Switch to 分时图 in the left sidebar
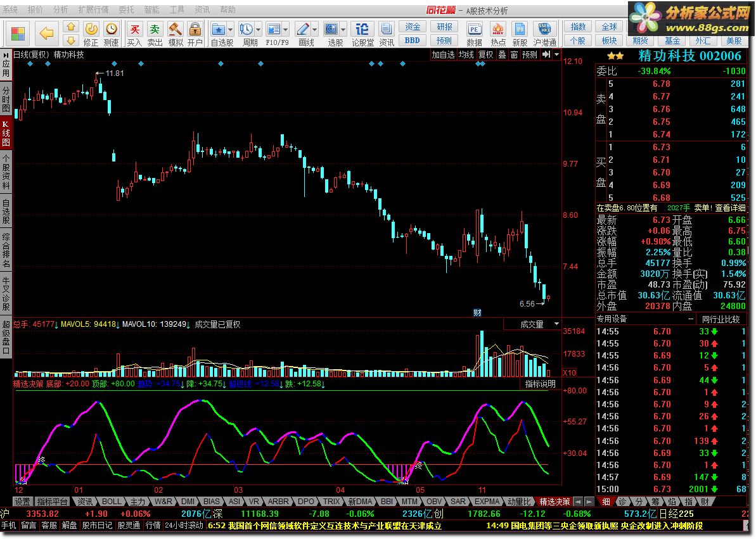 (x=6, y=98)
